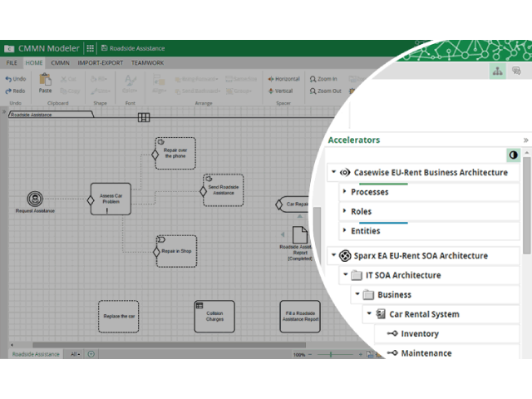
Task: Click the Sparx EA logo icon
Action: 345,255
